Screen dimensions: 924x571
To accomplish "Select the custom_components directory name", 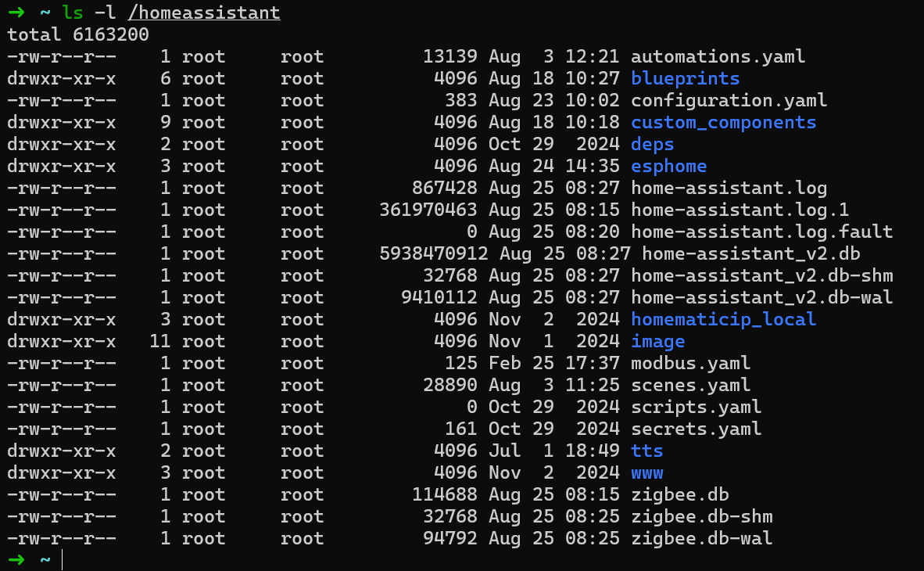I will pos(723,123).
